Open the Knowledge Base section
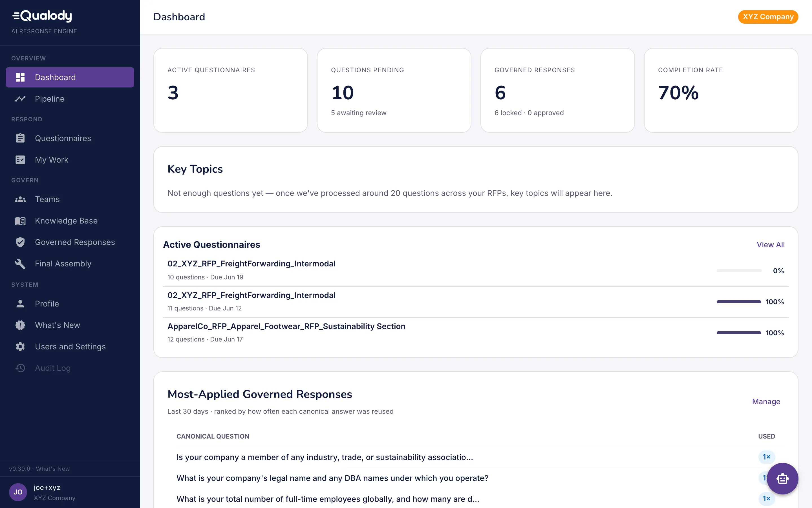 pos(70,221)
